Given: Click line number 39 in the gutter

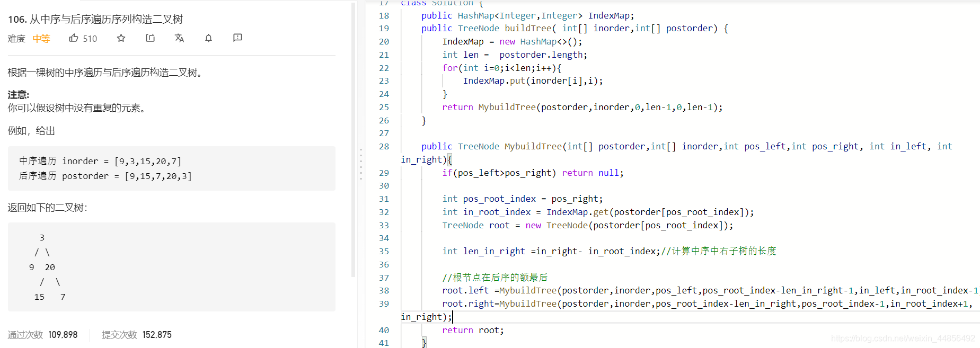Looking at the screenshot, I should [x=384, y=304].
